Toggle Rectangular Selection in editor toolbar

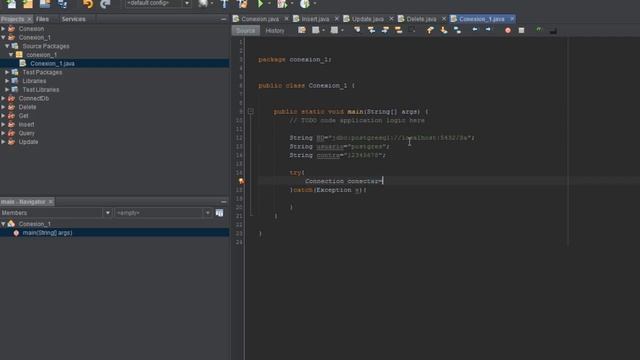click(412, 30)
